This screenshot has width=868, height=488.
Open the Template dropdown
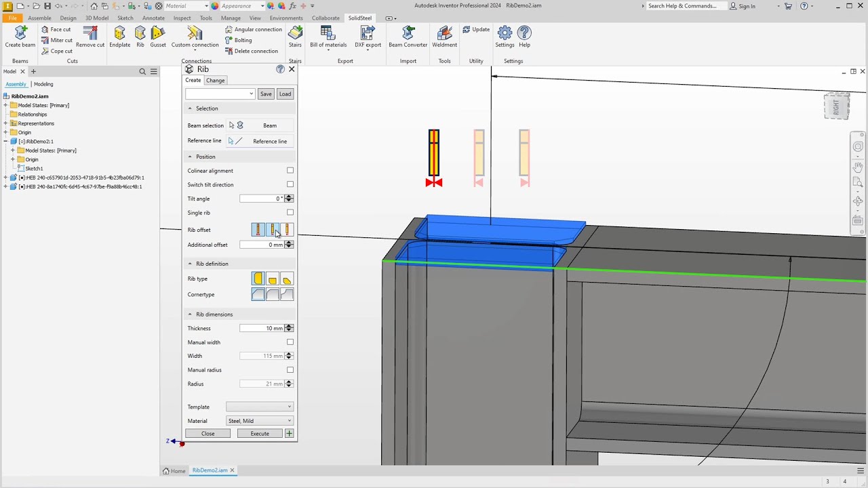click(x=260, y=407)
